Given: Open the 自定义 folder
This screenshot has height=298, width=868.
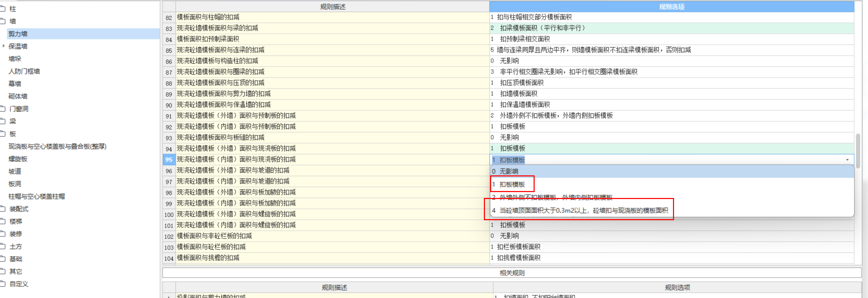Looking at the screenshot, I should [19, 284].
